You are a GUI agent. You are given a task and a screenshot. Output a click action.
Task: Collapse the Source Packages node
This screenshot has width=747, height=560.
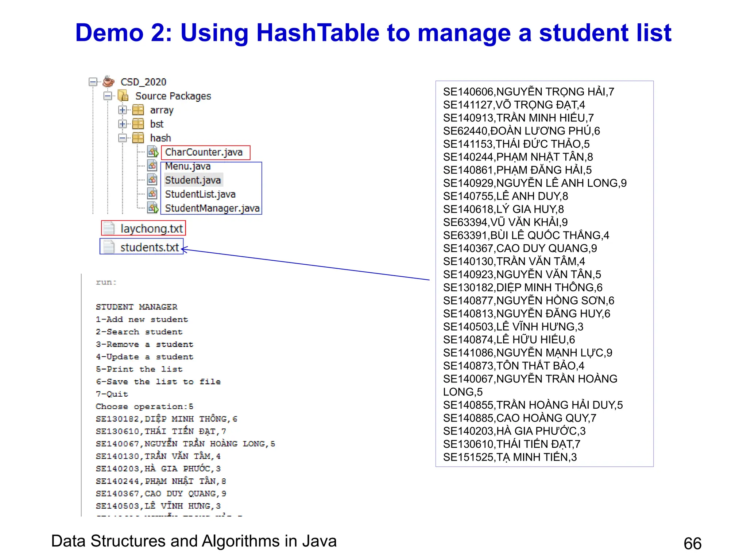point(108,96)
